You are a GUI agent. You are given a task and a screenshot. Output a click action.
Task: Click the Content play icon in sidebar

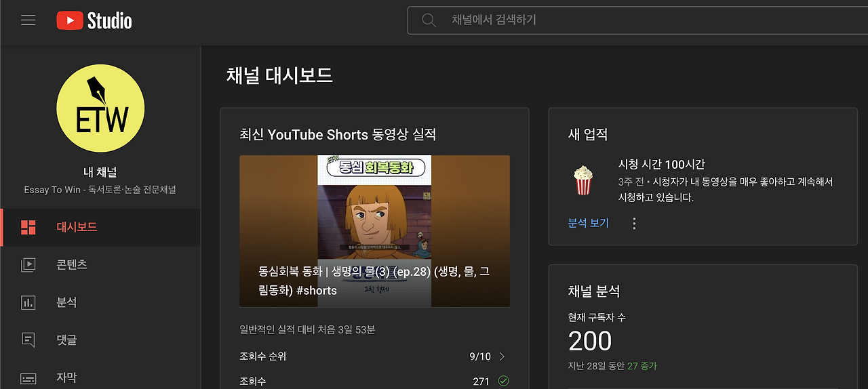tap(28, 265)
